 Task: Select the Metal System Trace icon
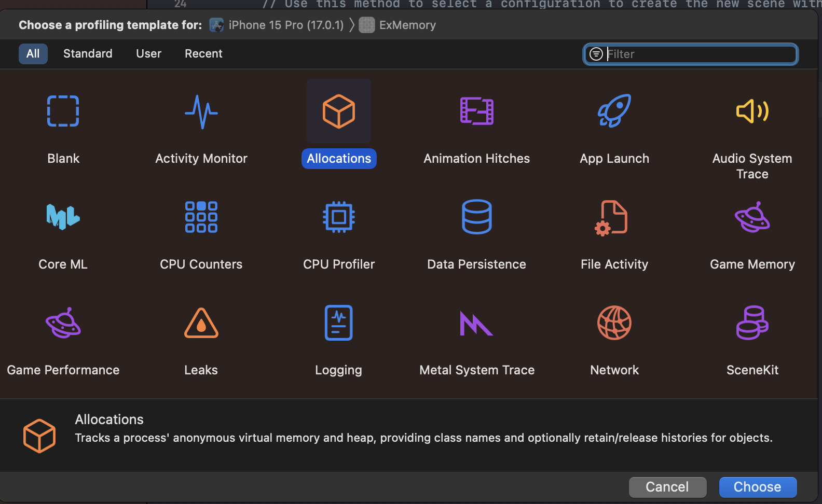(476, 323)
